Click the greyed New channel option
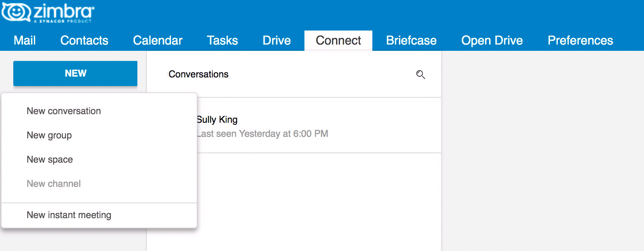 [x=54, y=184]
